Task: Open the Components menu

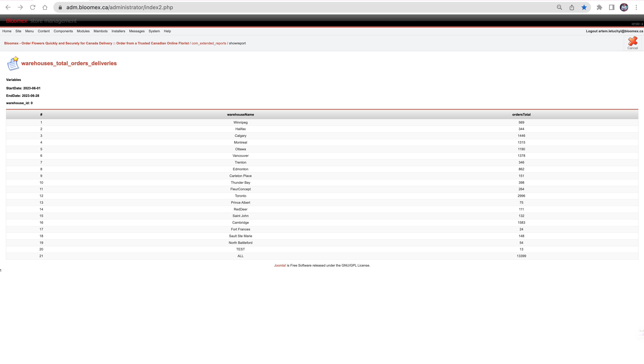Action: point(63,31)
